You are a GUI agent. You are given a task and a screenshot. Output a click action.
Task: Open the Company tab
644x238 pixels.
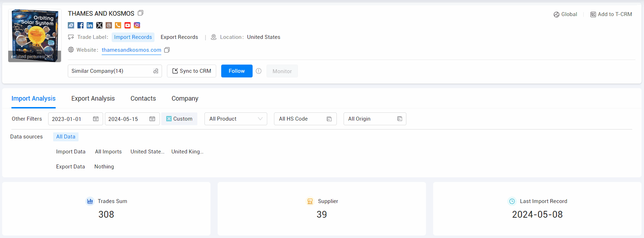[x=185, y=98]
